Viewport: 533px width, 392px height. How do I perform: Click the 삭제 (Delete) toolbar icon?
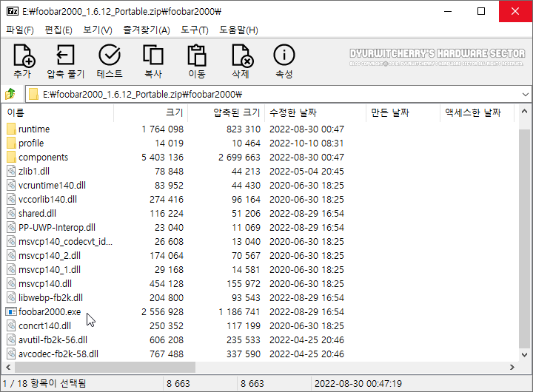tap(241, 55)
